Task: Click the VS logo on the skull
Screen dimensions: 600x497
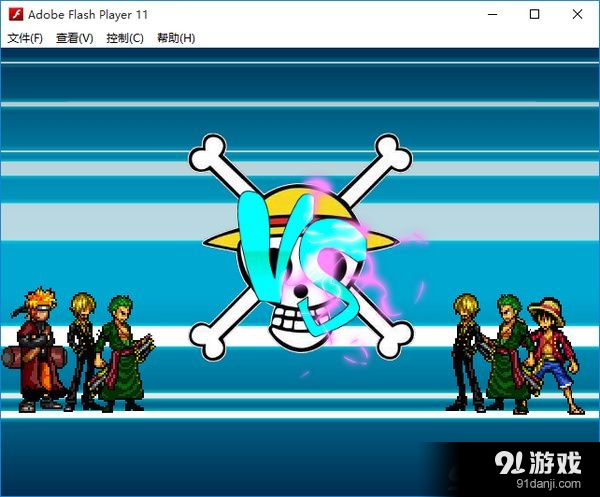Action: 302,263
